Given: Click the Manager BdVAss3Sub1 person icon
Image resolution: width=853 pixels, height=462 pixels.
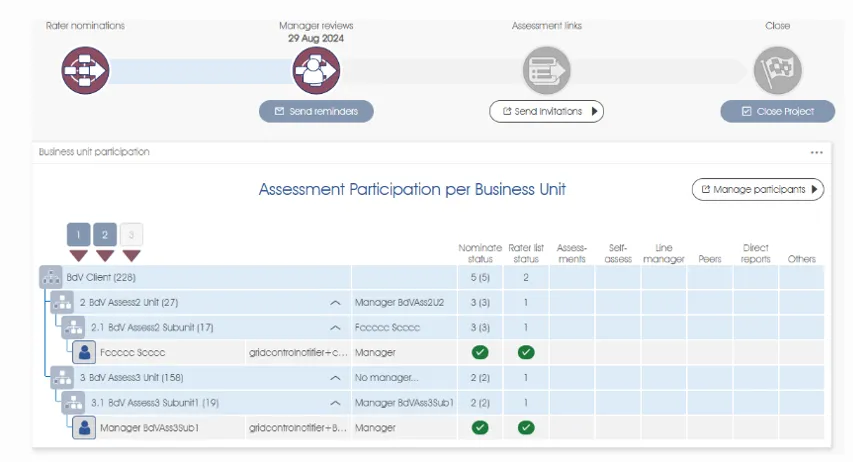Looking at the screenshot, I should click(x=85, y=427).
